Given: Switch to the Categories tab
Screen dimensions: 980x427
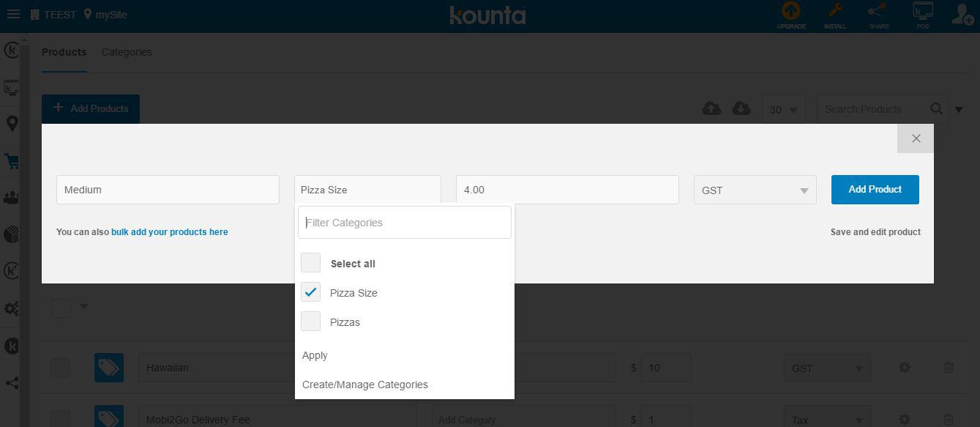Looking at the screenshot, I should [127, 52].
